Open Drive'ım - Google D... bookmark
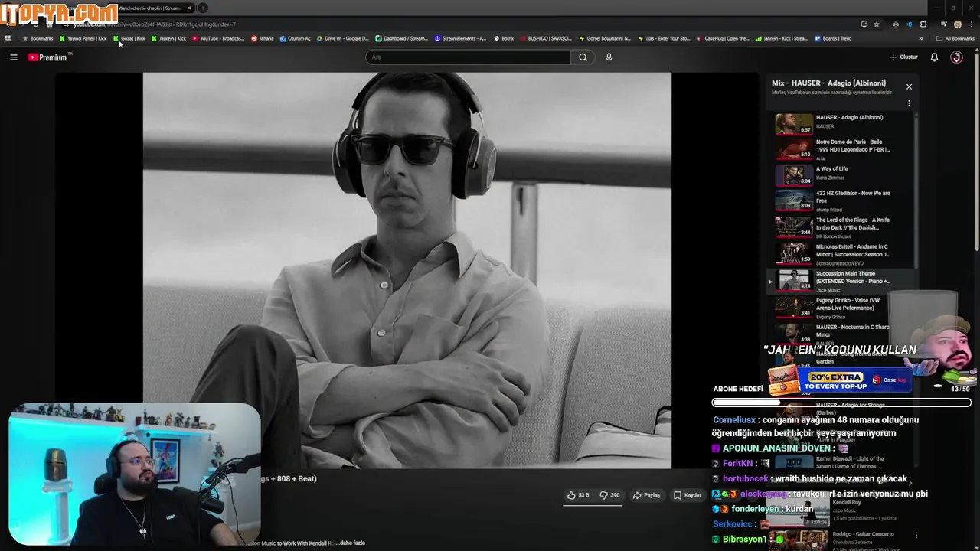Viewport: 980px width, 551px height. (342, 38)
